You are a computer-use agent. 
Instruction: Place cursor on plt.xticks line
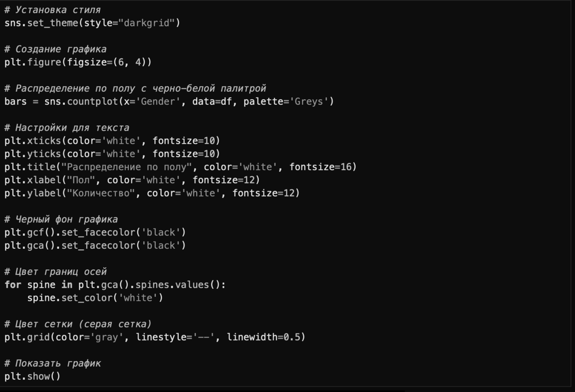tap(112, 141)
